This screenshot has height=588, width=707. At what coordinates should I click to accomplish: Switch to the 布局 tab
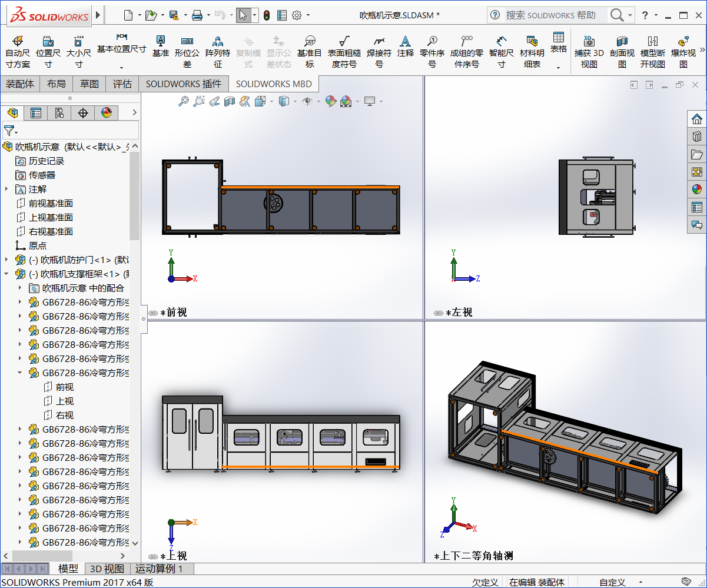pyautogui.click(x=57, y=84)
